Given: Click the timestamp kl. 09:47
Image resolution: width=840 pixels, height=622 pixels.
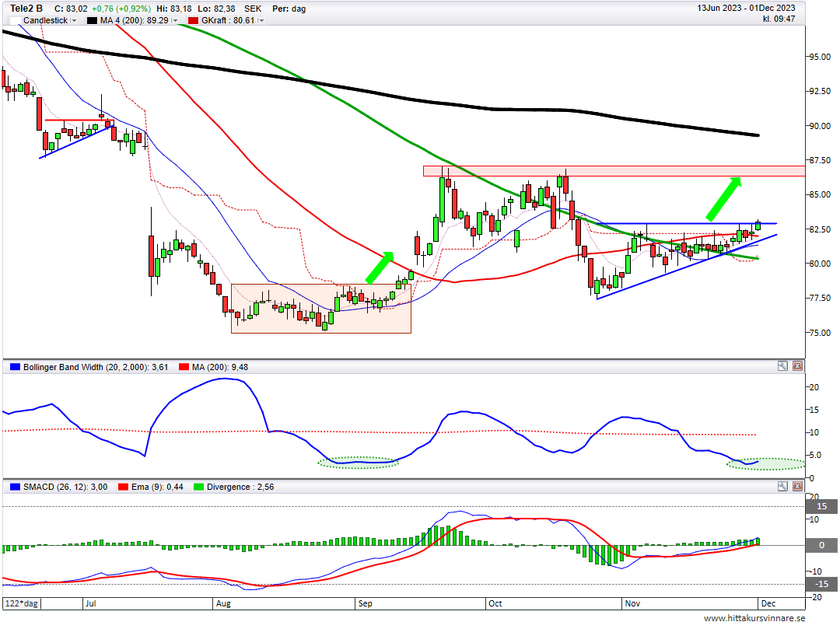Looking at the screenshot, I should 779,19.
